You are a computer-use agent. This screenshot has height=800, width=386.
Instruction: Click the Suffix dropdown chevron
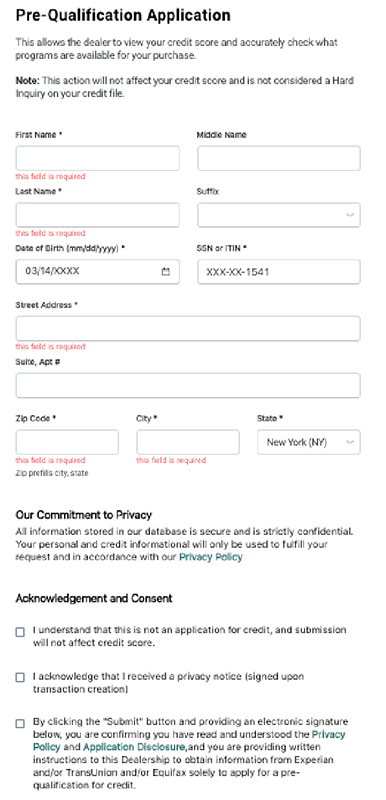tap(350, 215)
